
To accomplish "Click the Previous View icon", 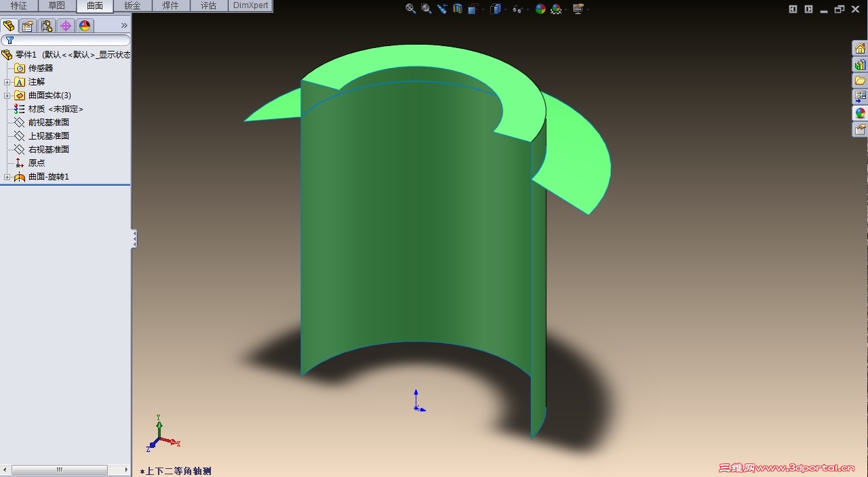I will point(441,9).
